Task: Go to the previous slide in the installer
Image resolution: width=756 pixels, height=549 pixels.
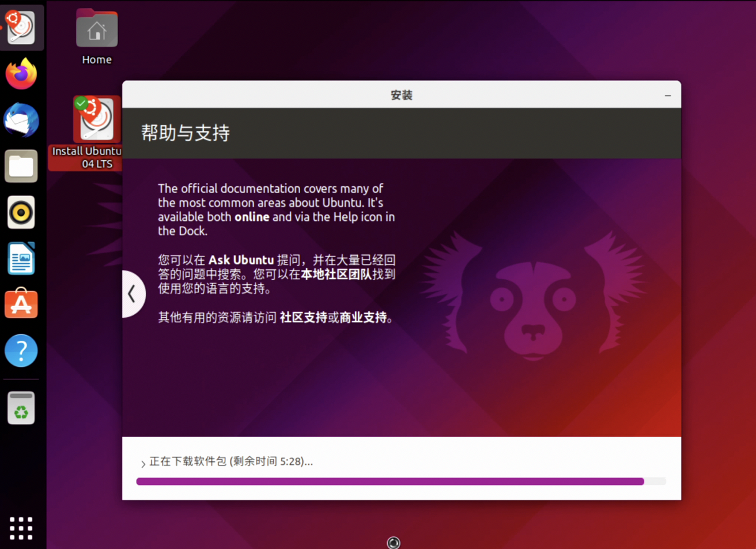Action: [133, 294]
